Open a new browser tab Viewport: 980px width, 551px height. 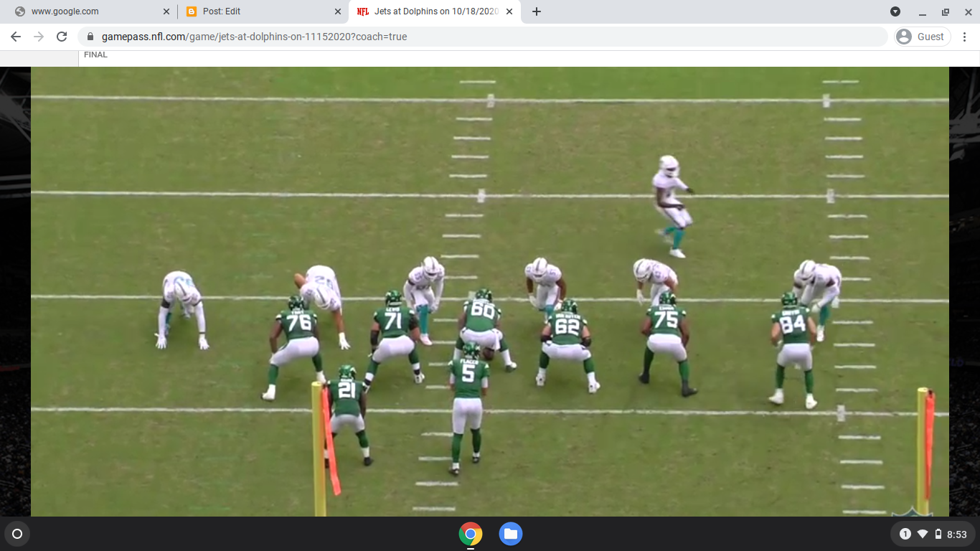(x=536, y=11)
